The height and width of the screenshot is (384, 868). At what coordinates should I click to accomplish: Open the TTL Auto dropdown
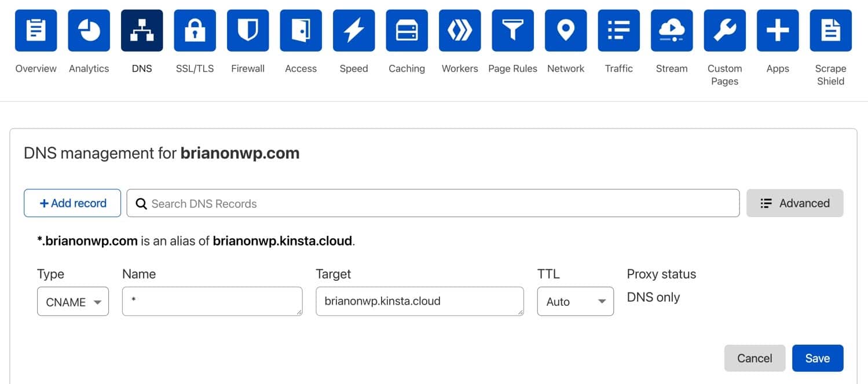[x=575, y=302]
